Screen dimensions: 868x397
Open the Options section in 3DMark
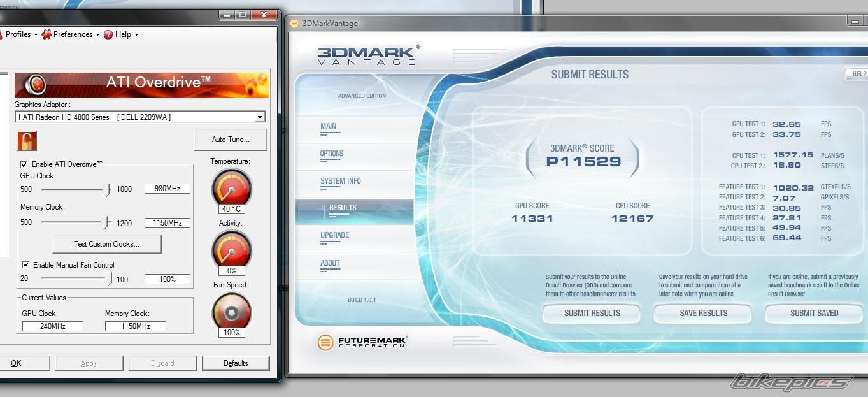click(x=332, y=154)
